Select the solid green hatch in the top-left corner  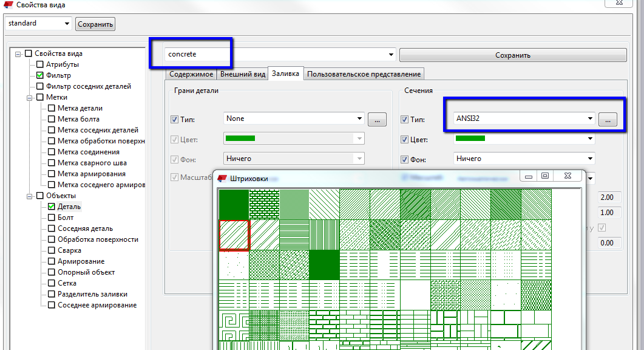(234, 204)
